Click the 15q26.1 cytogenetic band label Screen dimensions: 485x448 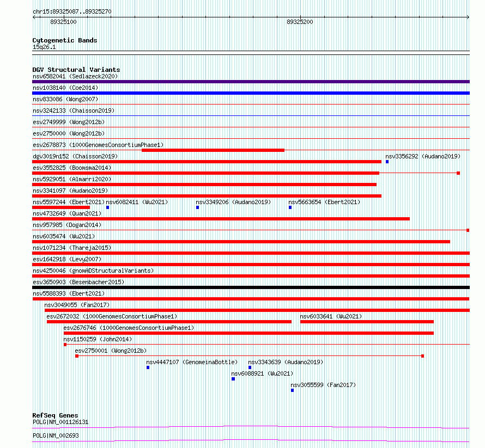coord(44,47)
